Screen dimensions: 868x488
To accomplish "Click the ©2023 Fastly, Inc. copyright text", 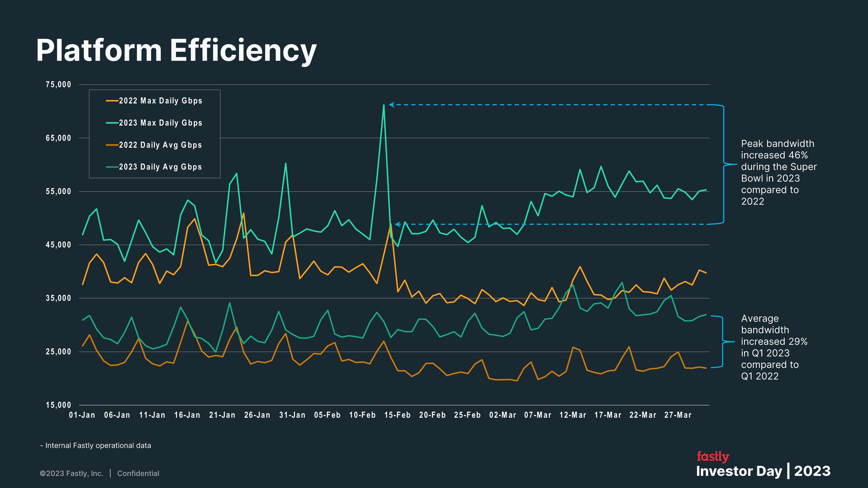I will pos(71,473).
